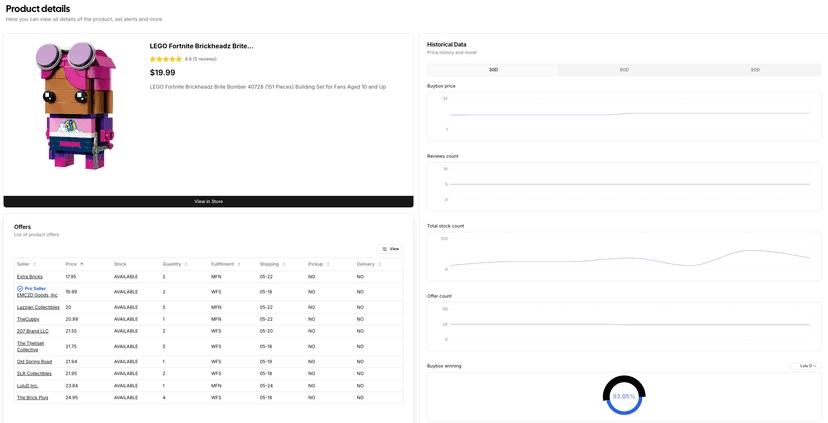This screenshot has height=423, width=828.
Task: Click the product description text
Action: pyautogui.click(x=268, y=87)
